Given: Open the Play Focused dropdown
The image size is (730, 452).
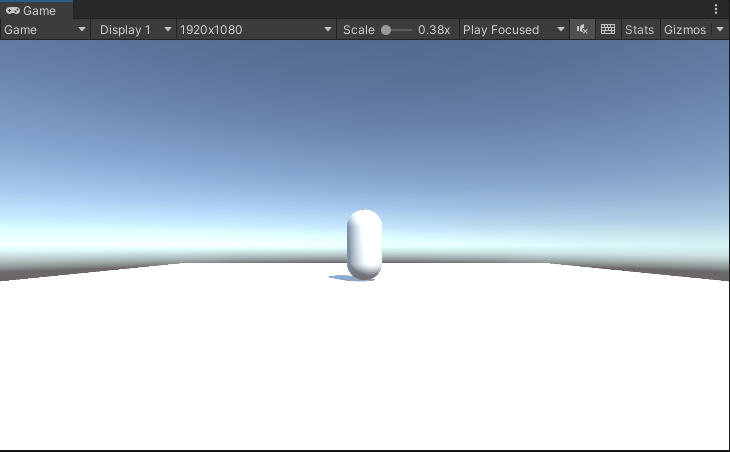Looking at the screenshot, I should pos(514,30).
